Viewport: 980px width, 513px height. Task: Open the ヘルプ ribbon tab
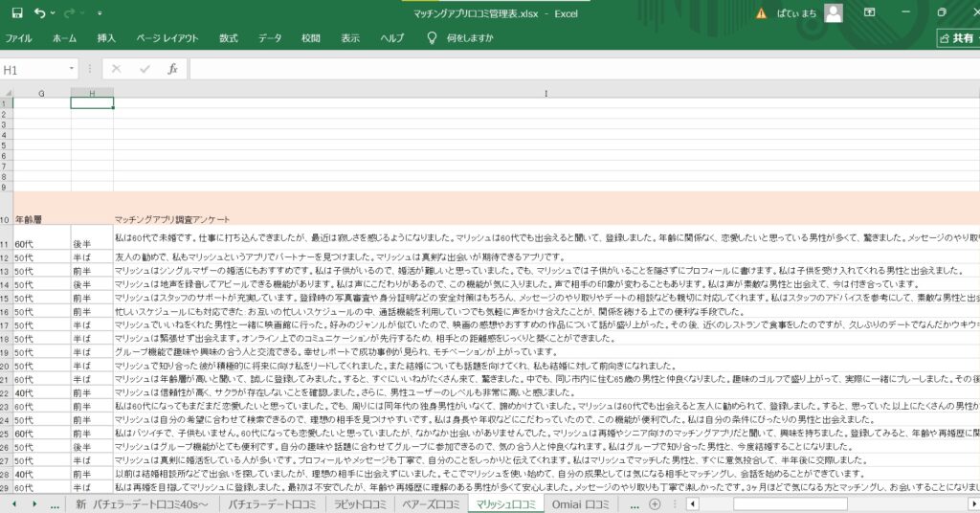pyautogui.click(x=391, y=38)
